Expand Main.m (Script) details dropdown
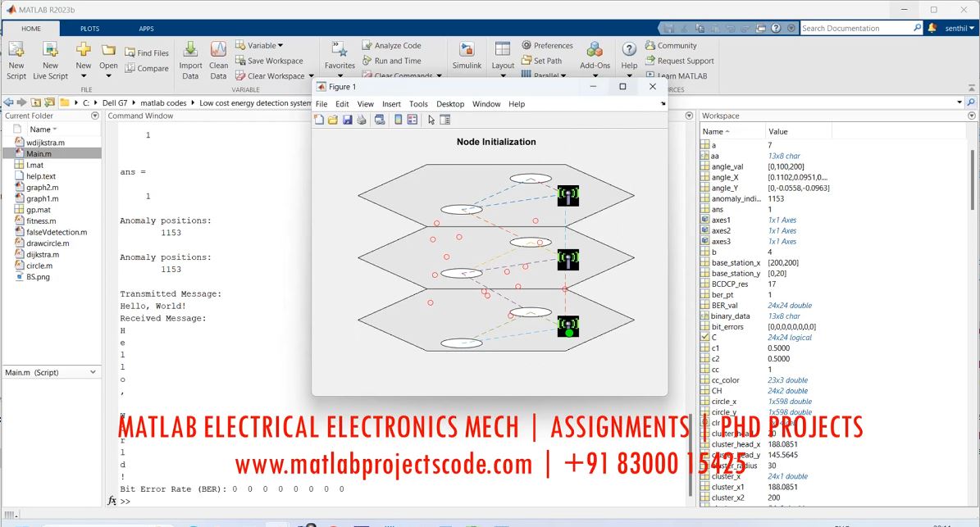Image resolution: width=980 pixels, height=527 pixels. [93, 372]
